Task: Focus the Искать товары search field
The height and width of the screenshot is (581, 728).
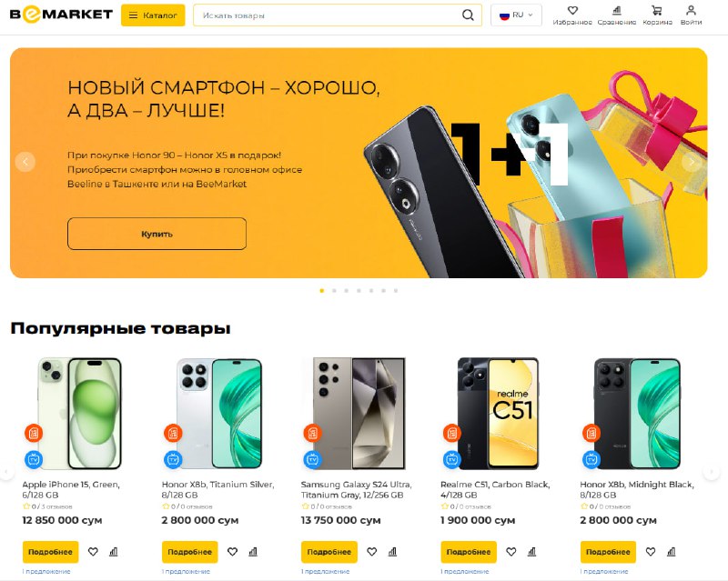Action: pos(327,15)
